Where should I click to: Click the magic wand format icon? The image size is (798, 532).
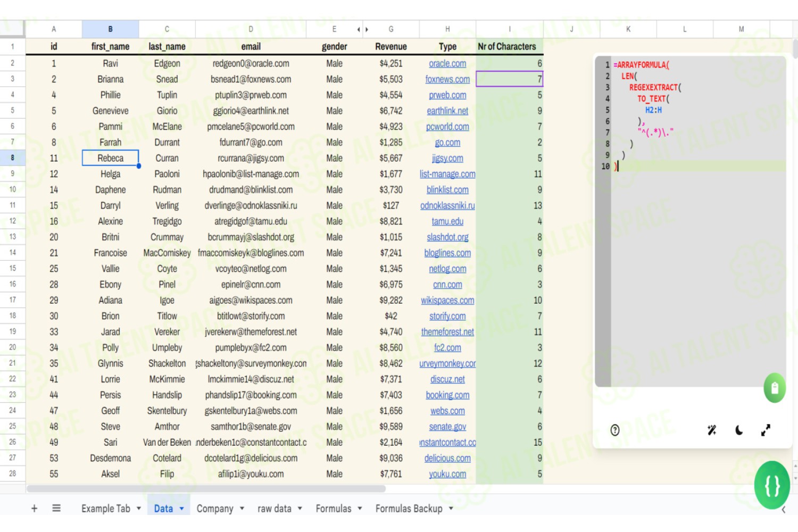click(712, 430)
